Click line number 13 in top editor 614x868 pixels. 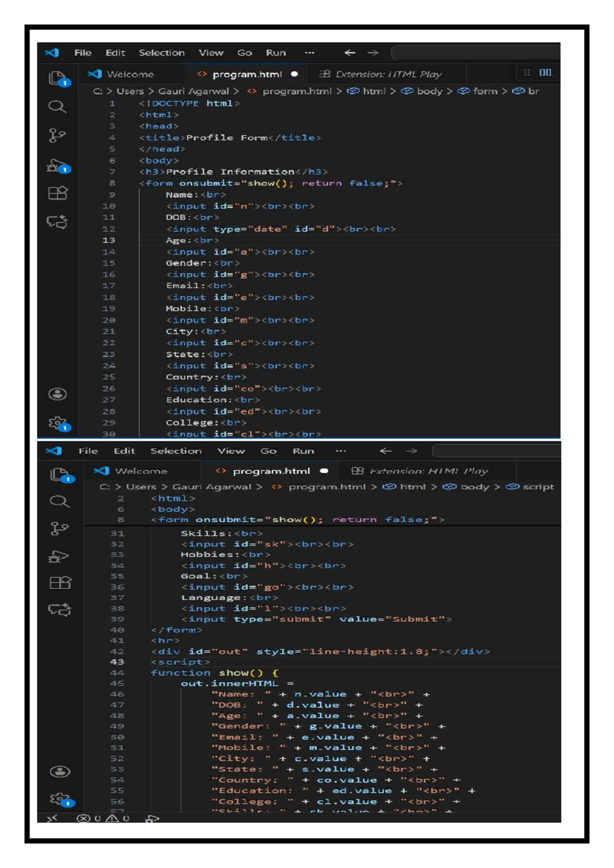pyautogui.click(x=109, y=241)
